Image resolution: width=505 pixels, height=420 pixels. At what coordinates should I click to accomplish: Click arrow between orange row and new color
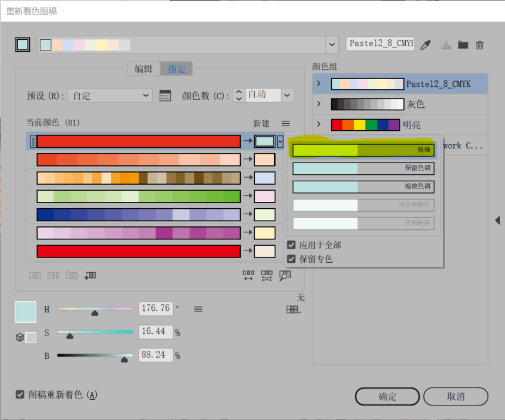248,177
